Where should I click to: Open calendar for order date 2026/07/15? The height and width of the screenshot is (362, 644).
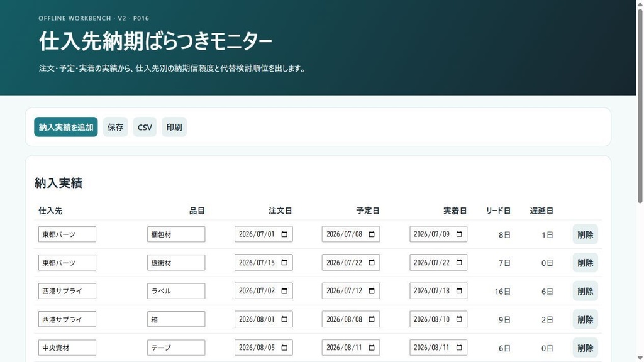tap(284, 262)
